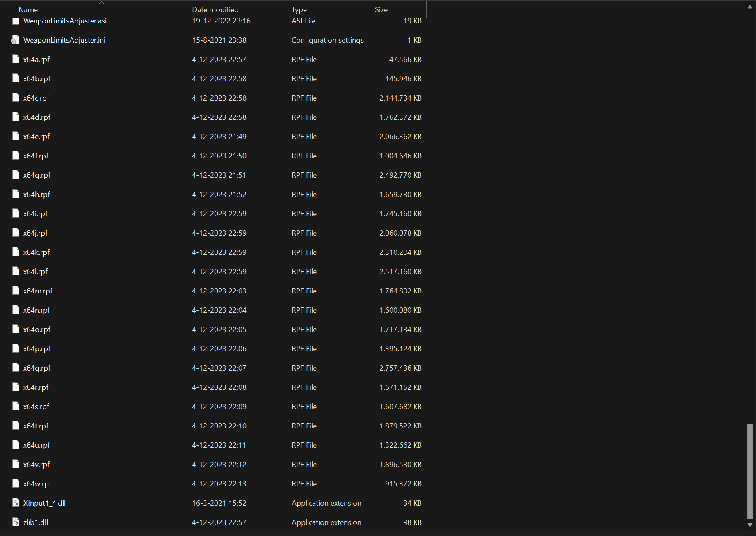The width and height of the screenshot is (756, 536).
Task: Select the x64s.rpf file icon
Action: [16, 406]
